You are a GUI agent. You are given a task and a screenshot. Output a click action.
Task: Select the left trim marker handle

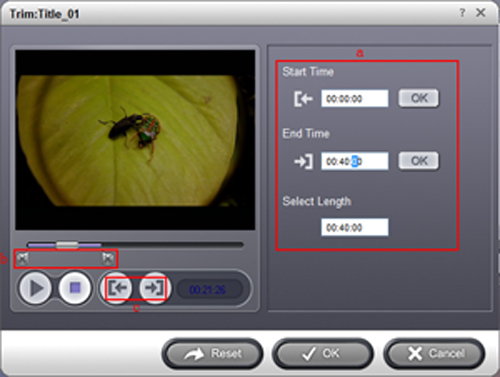point(23,258)
